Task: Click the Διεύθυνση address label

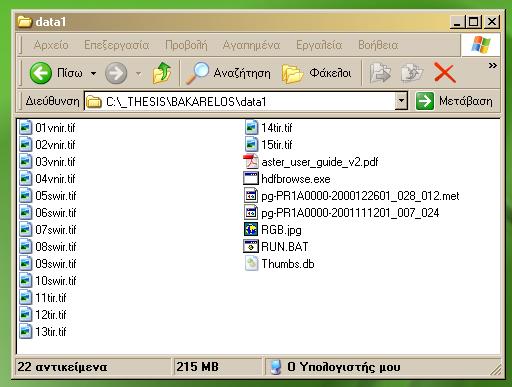Action: tap(53, 101)
